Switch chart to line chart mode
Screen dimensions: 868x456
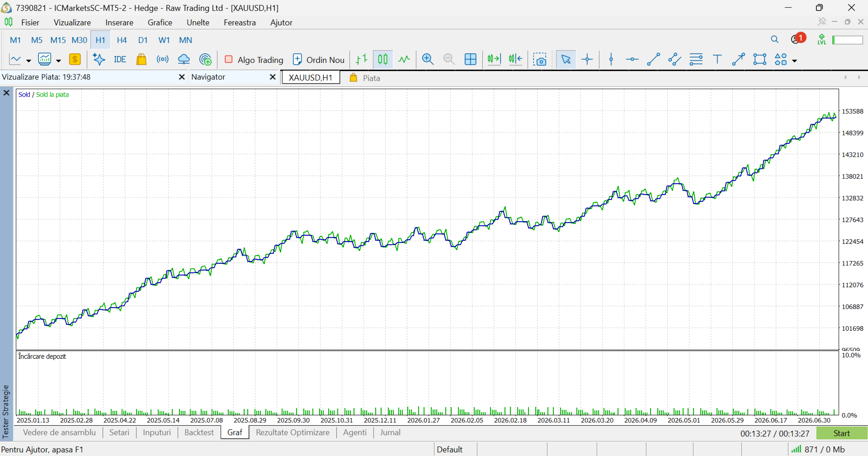coord(404,59)
